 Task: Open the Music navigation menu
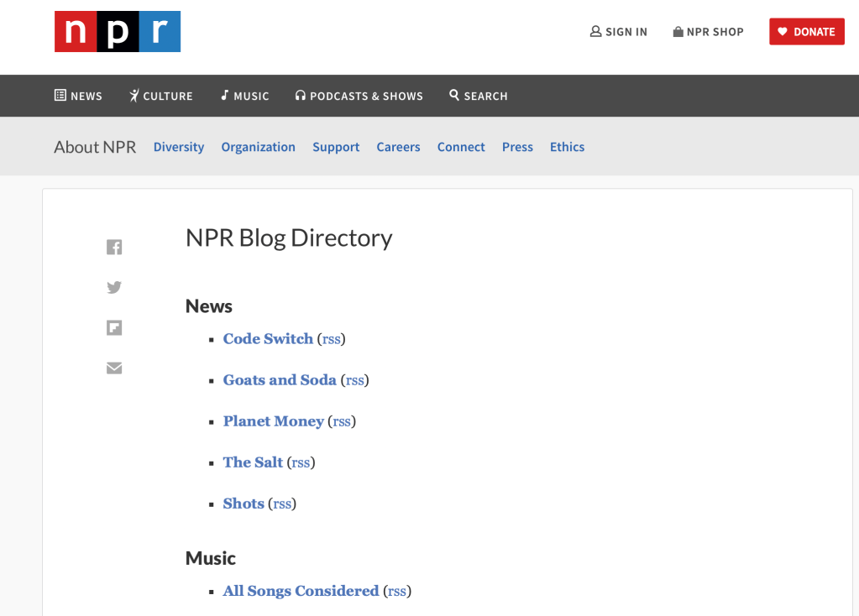pyautogui.click(x=244, y=96)
